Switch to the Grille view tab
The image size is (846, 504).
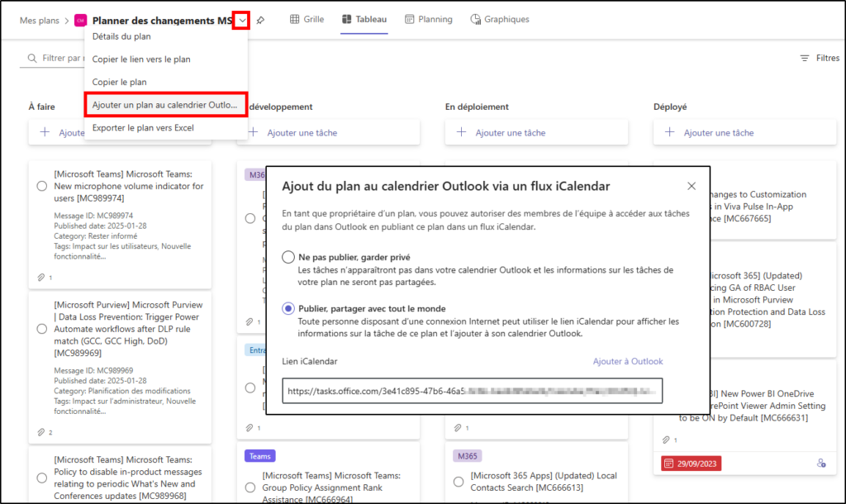coord(307,20)
